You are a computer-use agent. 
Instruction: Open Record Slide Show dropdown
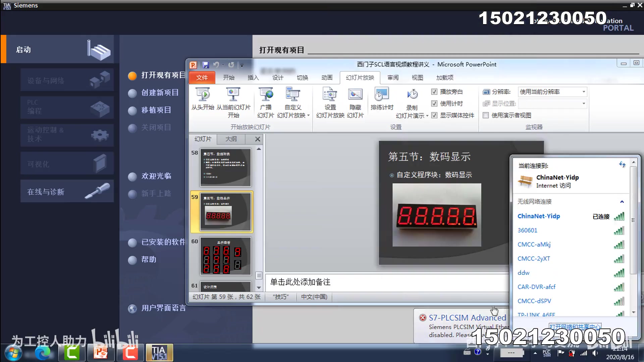pyautogui.click(x=412, y=103)
